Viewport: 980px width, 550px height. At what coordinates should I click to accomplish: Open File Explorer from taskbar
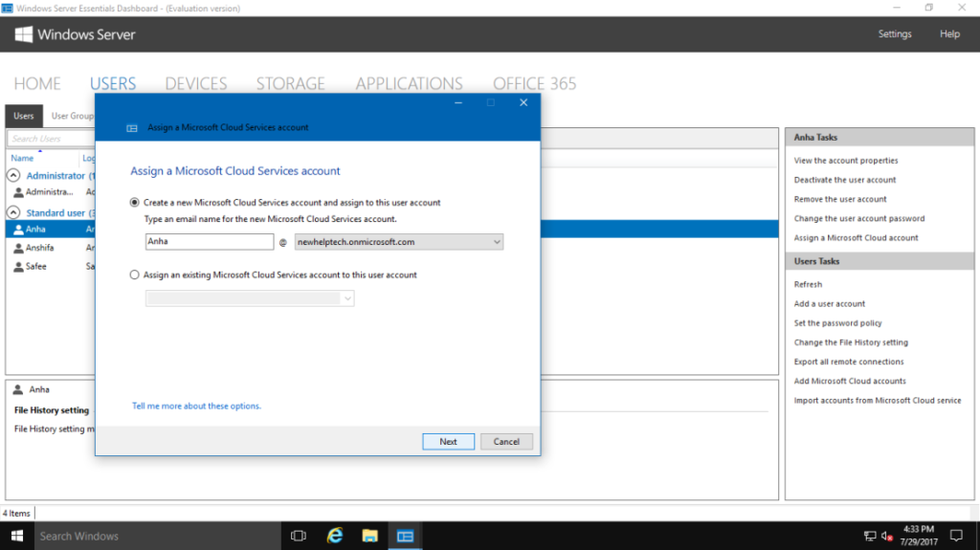(370, 536)
